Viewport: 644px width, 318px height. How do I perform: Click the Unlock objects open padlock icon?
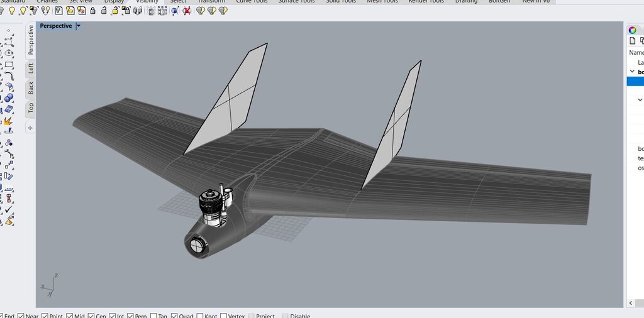point(104,11)
